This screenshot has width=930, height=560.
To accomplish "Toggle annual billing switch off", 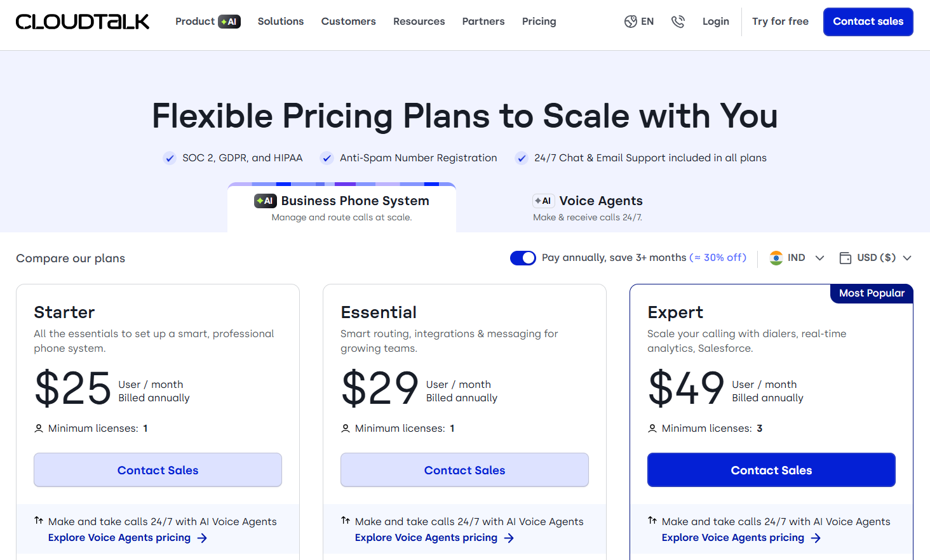I will pyautogui.click(x=523, y=258).
